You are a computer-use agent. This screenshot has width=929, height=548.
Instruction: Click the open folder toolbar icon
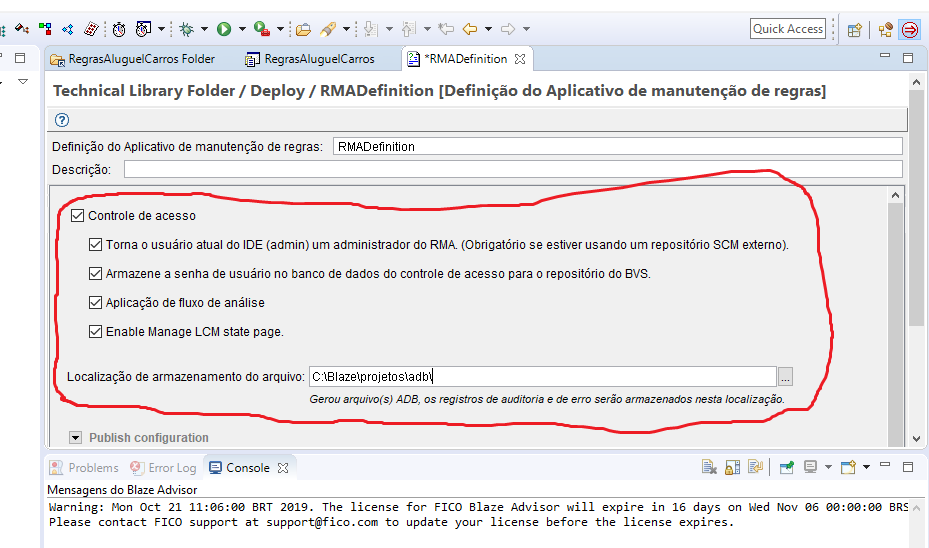pos(303,28)
